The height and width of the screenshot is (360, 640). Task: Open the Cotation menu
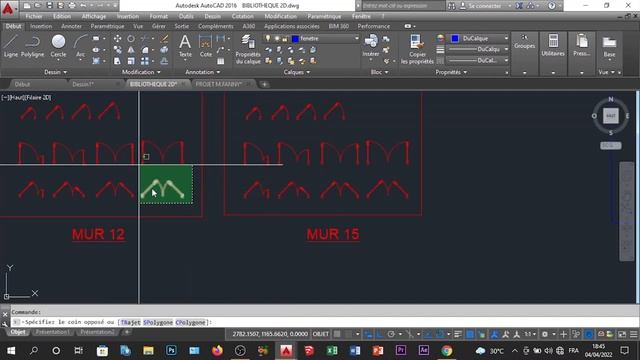[x=242, y=16]
